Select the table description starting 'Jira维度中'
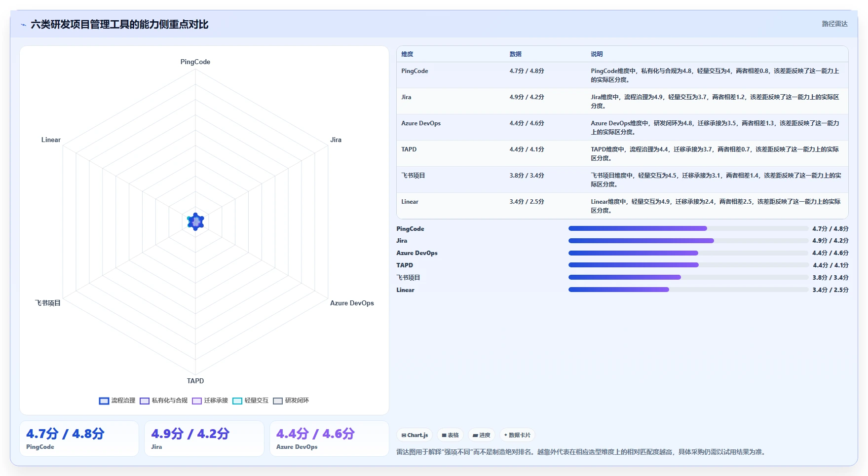Viewport: 868px width, 476px height. 715,101
